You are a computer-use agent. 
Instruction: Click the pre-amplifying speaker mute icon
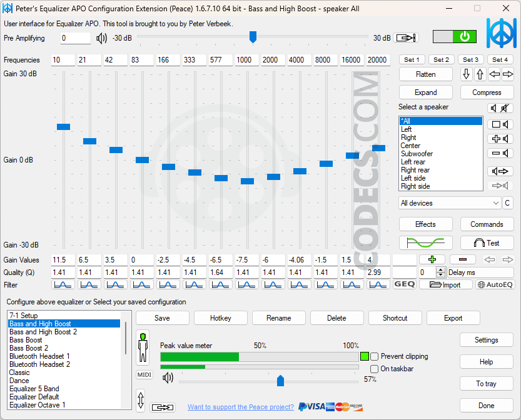coord(101,38)
